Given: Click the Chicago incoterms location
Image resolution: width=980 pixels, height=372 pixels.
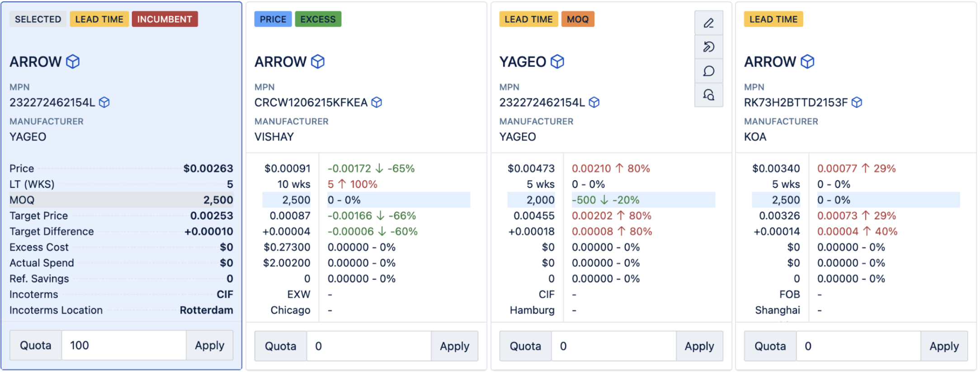Looking at the screenshot, I should coord(291,310).
